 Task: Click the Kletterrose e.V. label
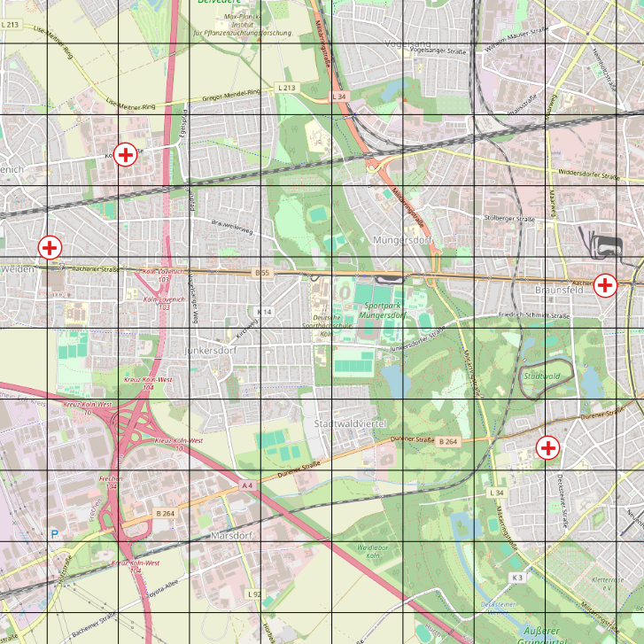click(x=608, y=584)
